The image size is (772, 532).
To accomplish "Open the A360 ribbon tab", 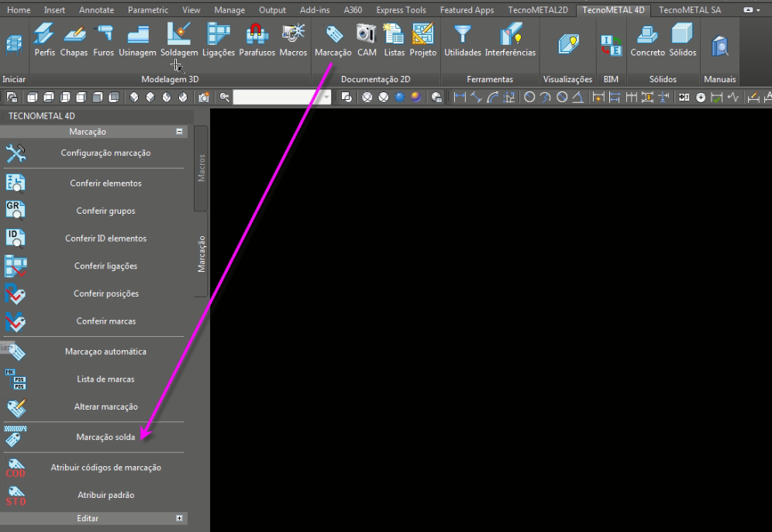I will pyautogui.click(x=353, y=10).
